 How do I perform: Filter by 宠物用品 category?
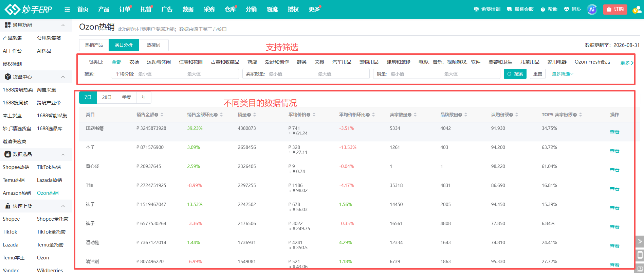tap(369, 62)
